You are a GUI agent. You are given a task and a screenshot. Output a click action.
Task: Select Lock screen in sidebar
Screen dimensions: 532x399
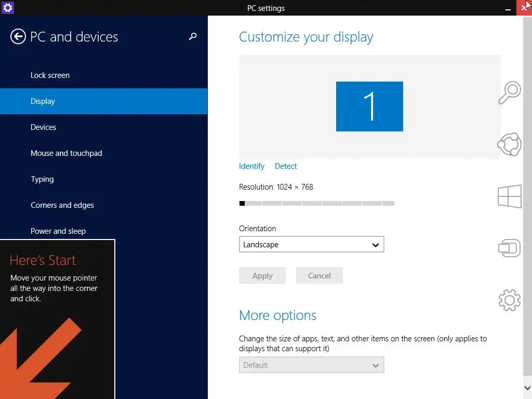(x=104, y=75)
